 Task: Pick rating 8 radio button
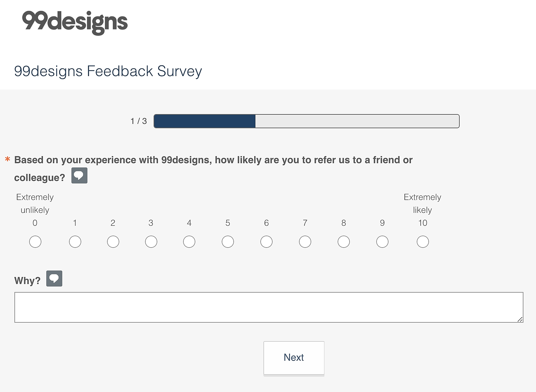(x=344, y=242)
